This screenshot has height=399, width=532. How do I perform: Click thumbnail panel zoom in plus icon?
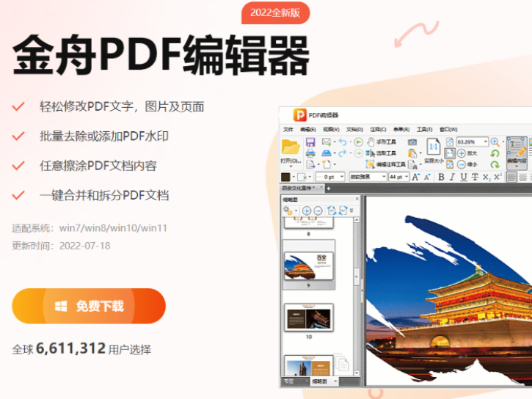click(x=307, y=211)
